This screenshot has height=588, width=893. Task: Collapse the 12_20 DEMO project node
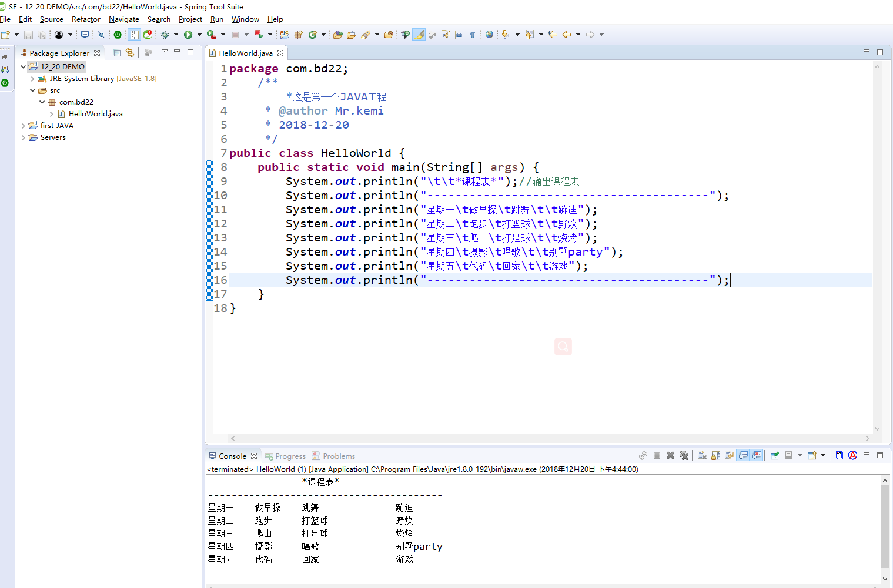point(23,67)
